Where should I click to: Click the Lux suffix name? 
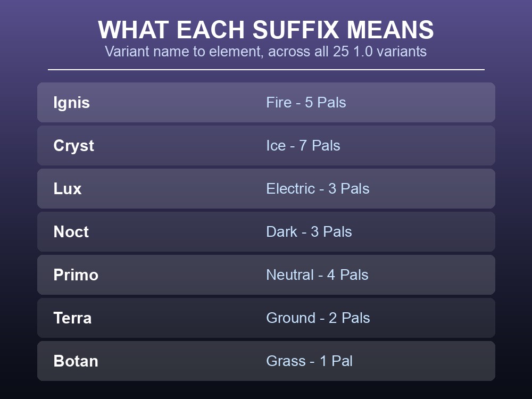click(x=68, y=189)
